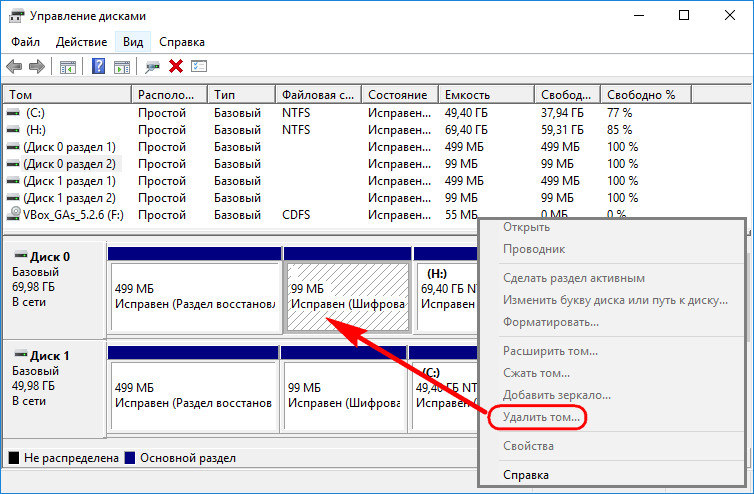Sort by the Тип column header
The height and width of the screenshot is (494, 754).
[x=242, y=95]
